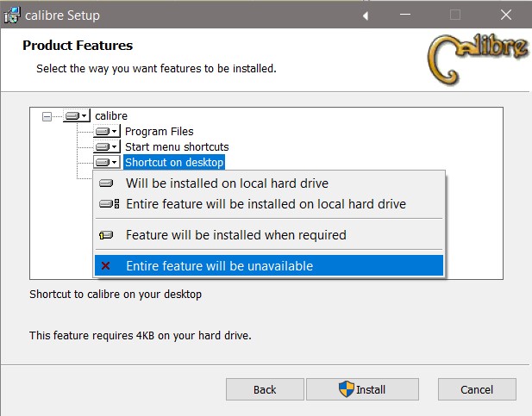Open the calibre feature install dropdown
The image size is (532, 416).
tap(77, 116)
